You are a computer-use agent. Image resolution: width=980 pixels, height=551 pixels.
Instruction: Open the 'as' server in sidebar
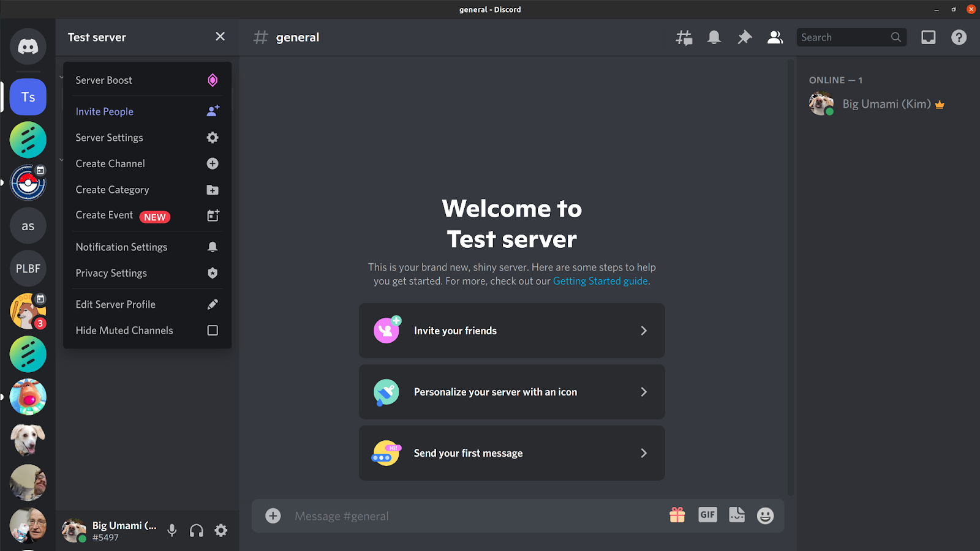tap(28, 226)
